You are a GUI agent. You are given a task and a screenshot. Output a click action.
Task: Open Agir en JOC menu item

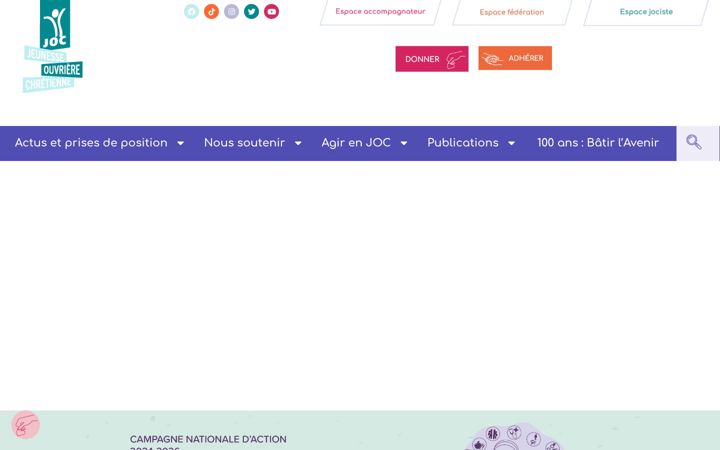[356, 143]
